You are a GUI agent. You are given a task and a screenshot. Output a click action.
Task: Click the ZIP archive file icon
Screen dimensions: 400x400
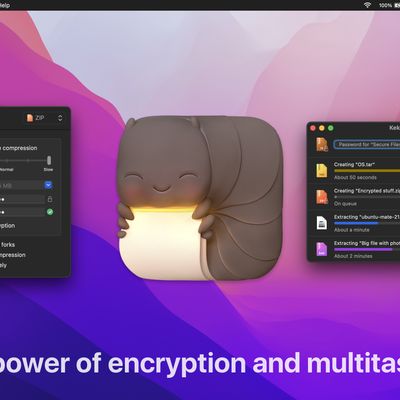30,118
